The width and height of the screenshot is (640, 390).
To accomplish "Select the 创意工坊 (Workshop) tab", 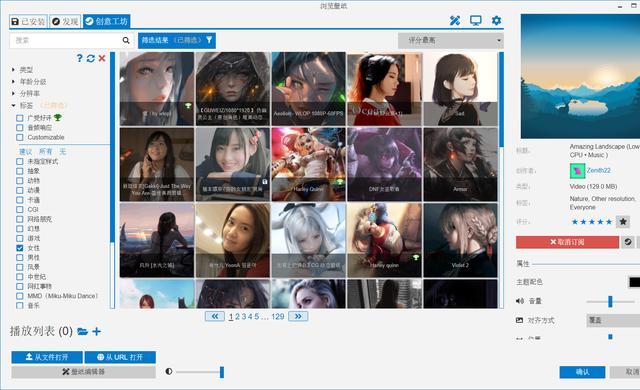I will coord(107,21).
